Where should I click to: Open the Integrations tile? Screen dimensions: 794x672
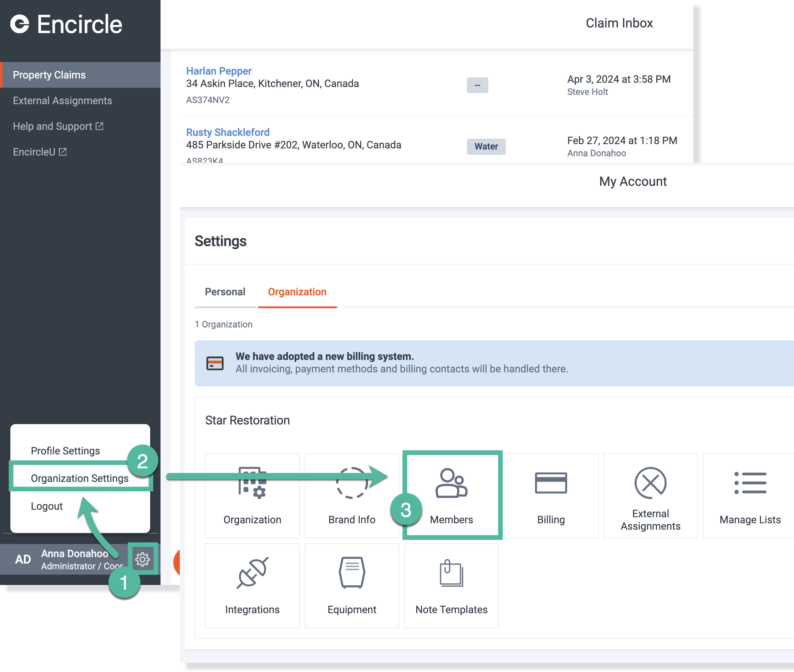click(252, 586)
